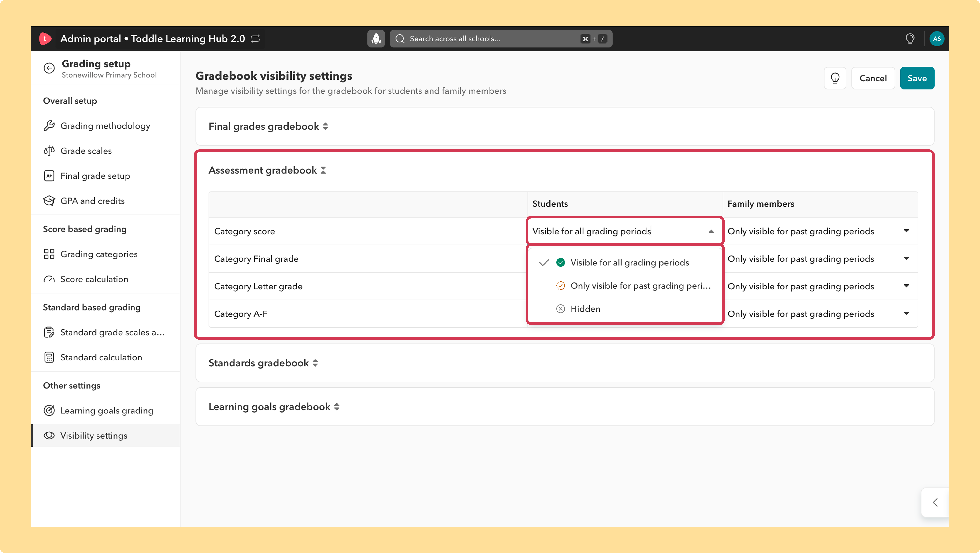
Task: Click the lightbulb icon in top bar
Action: (x=910, y=38)
